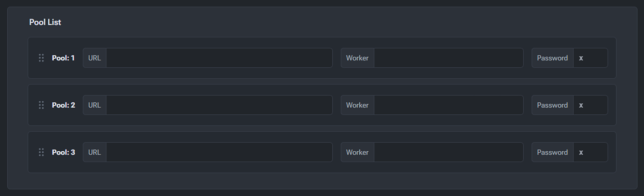Grab the drag handle for Pool 1
The image size is (644, 196).
(x=41, y=58)
